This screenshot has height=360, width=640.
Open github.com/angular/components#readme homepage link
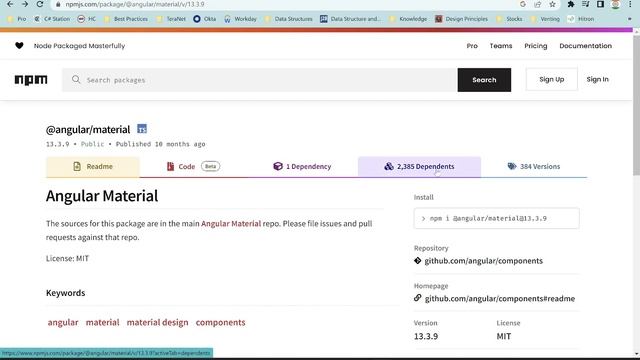pyautogui.click(x=500, y=299)
